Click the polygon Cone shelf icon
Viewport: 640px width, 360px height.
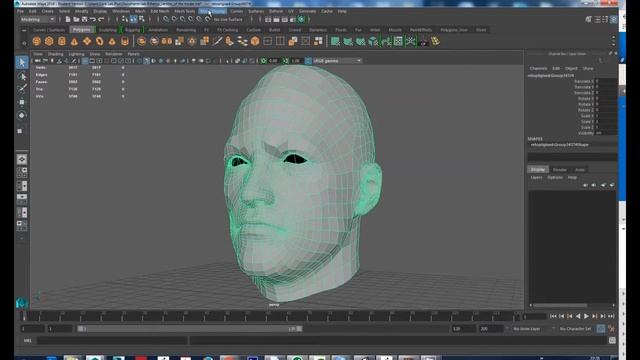74,41
